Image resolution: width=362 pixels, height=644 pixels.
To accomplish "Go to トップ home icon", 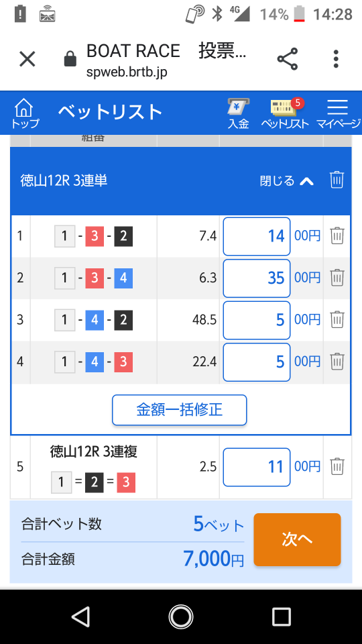I will click(24, 113).
